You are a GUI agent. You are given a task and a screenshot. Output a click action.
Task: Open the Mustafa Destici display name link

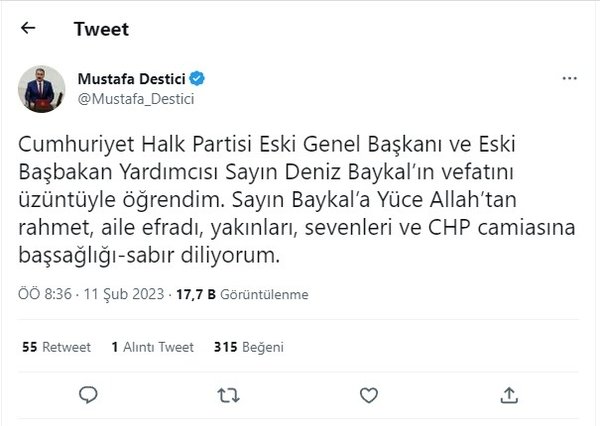136,77
